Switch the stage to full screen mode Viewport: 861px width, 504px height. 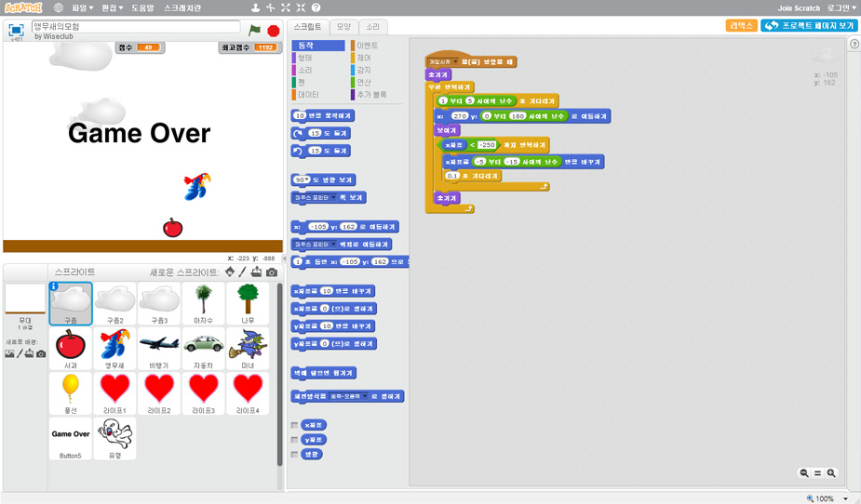click(16, 29)
